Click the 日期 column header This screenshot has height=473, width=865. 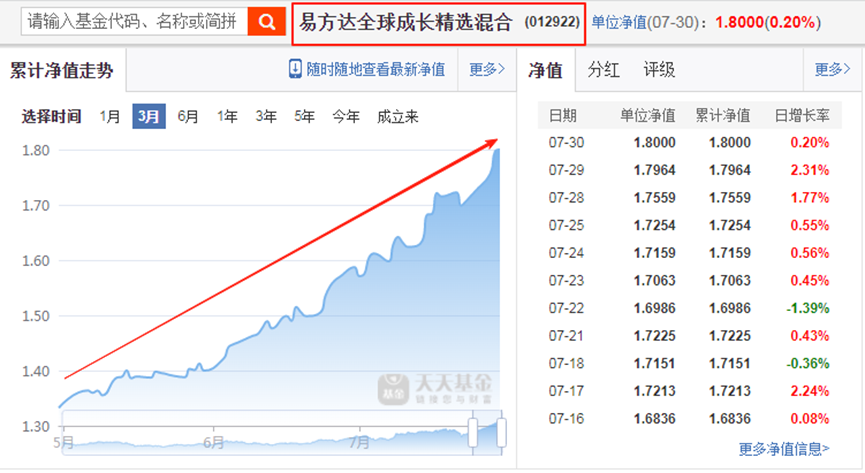563,115
